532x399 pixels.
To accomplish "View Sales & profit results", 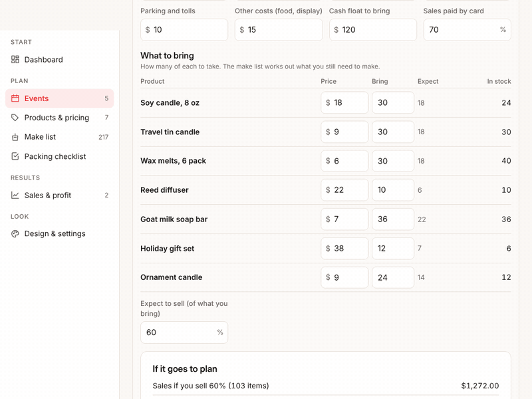I will click(x=59, y=195).
